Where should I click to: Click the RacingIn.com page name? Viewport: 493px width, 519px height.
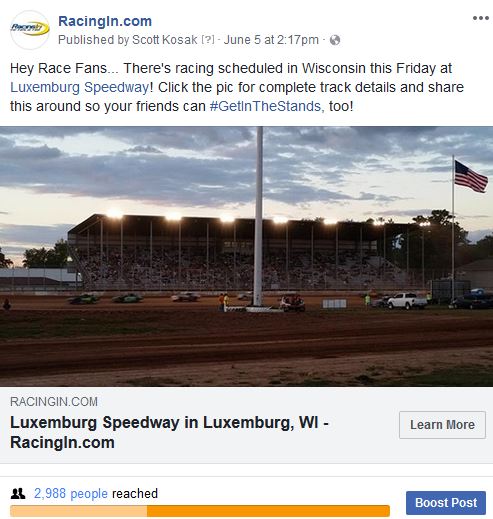coord(105,21)
